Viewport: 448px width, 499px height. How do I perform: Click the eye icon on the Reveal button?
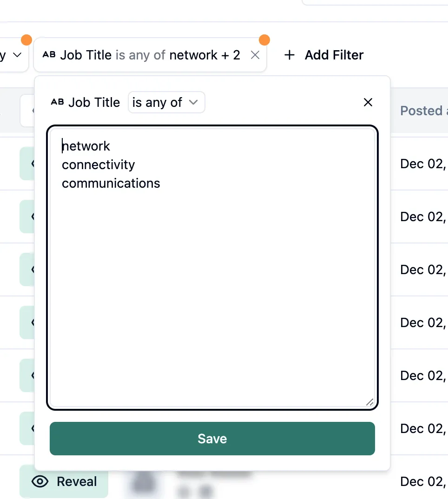click(40, 482)
